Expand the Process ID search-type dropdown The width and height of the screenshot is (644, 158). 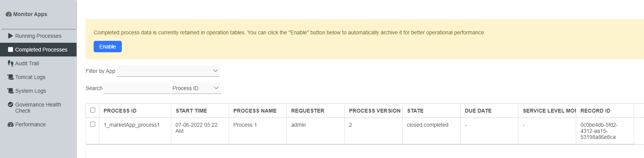tap(196, 88)
